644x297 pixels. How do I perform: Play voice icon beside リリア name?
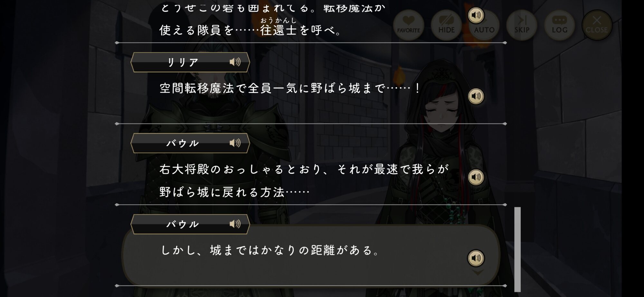[235, 62]
